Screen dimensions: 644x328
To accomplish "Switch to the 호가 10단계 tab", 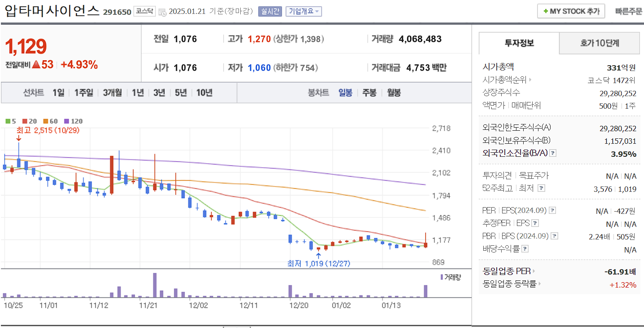I will [x=599, y=43].
